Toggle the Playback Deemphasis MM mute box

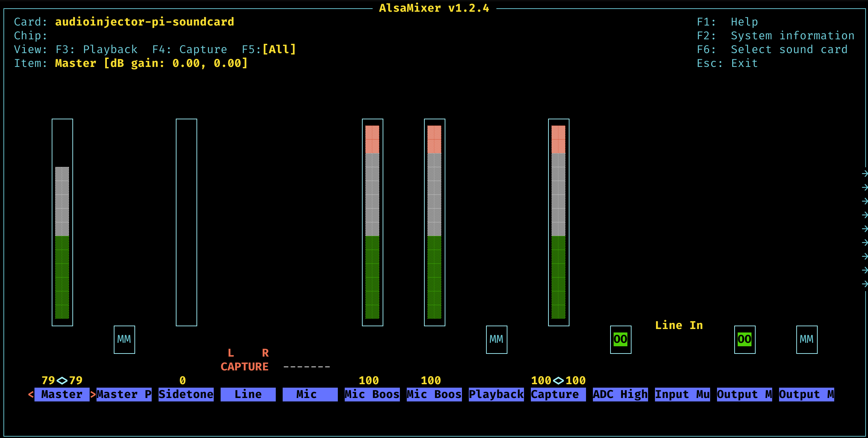[496, 339]
